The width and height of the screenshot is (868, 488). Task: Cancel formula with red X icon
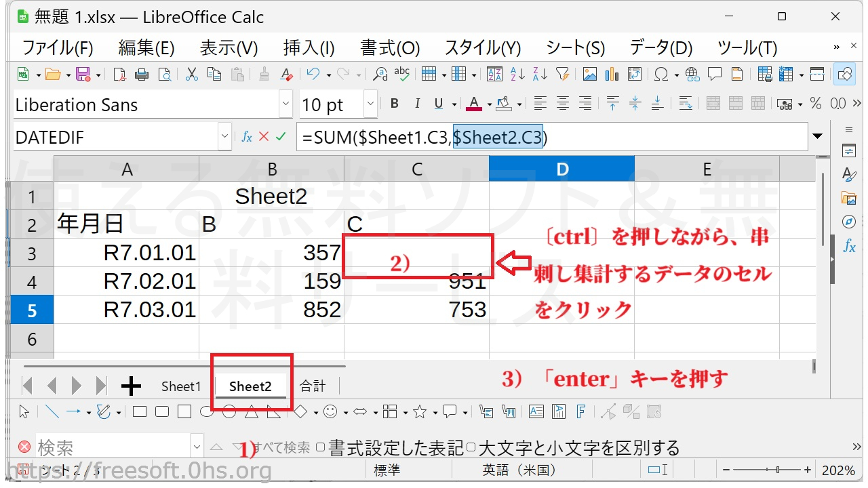(x=264, y=137)
